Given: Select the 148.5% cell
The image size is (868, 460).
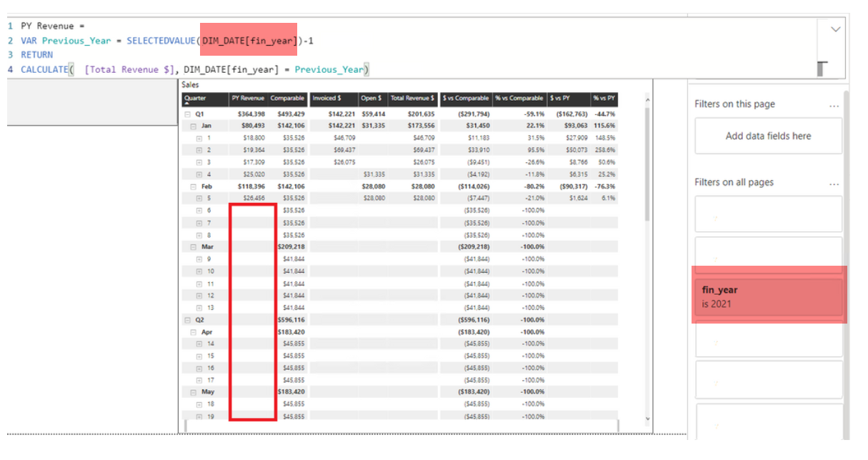Looking at the screenshot, I should (x=605, y=138).
